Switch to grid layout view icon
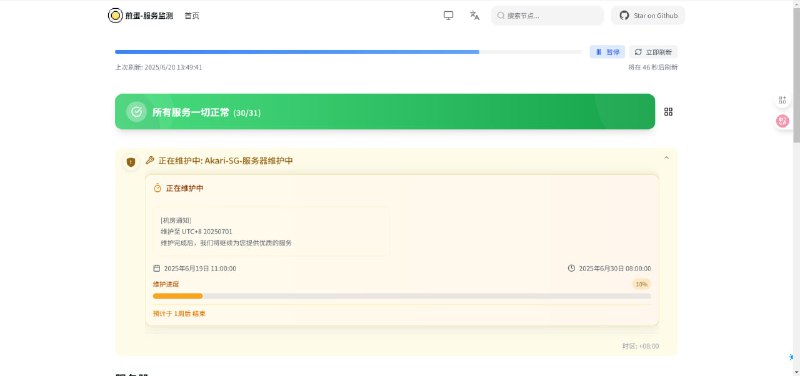Screen dimensions: 800x376 pos(668,112)
